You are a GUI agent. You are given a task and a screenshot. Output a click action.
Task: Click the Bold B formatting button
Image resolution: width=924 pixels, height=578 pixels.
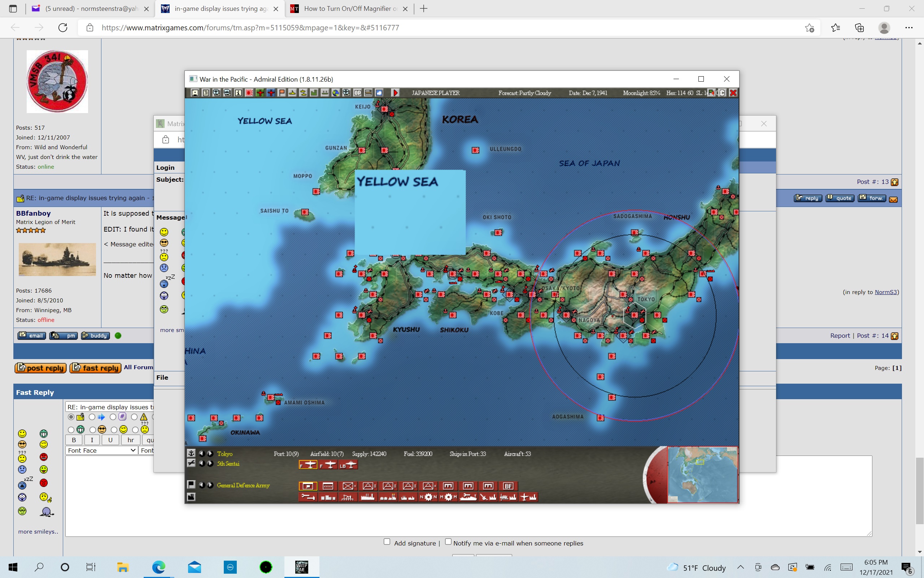pos(74,440)
